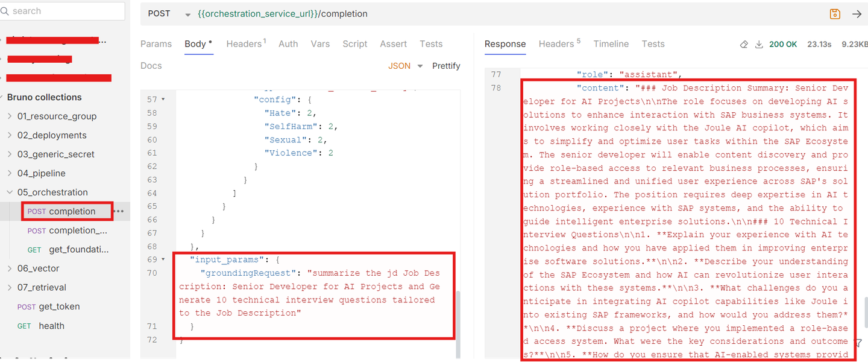Switch to the Auth tab
Screen dimensions: 868x362
(x=288, y=43)
